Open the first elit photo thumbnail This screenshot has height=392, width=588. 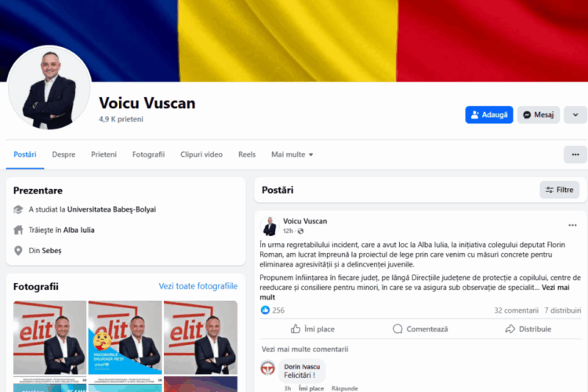tap(50, 337)
